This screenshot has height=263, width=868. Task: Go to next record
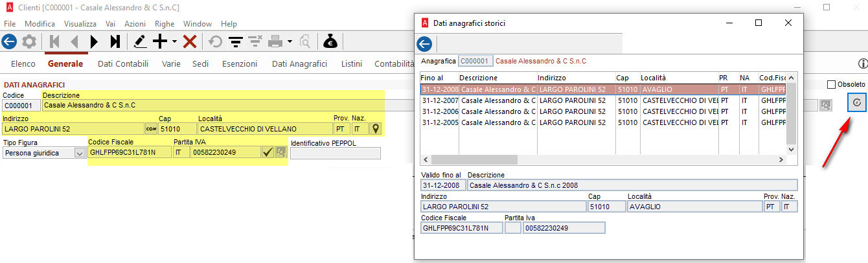95,42
